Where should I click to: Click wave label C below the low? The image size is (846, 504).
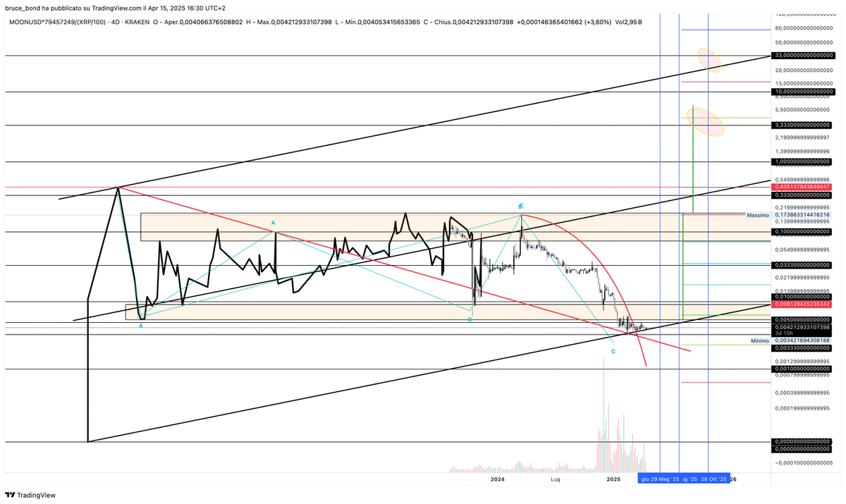click(613, 351)
